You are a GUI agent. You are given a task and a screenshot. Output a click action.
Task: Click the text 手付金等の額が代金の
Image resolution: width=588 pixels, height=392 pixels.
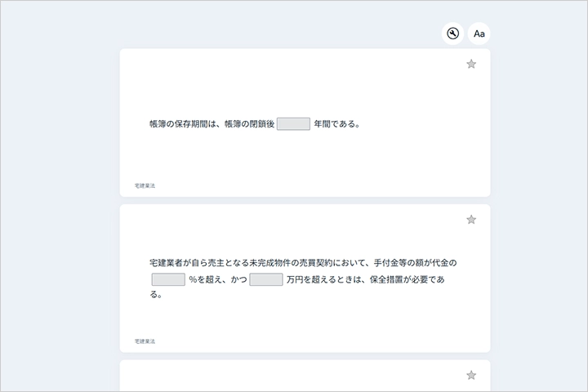point(415,263)
